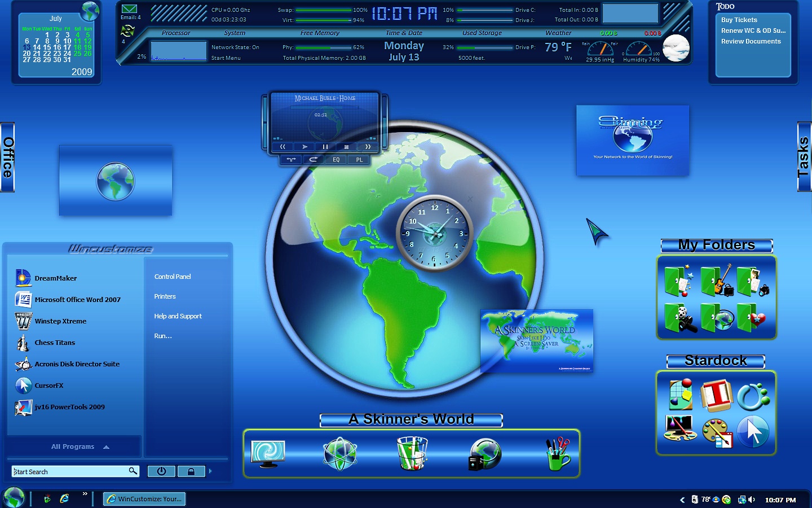Open the camera pictures folder in My Folders

(753, 281)
